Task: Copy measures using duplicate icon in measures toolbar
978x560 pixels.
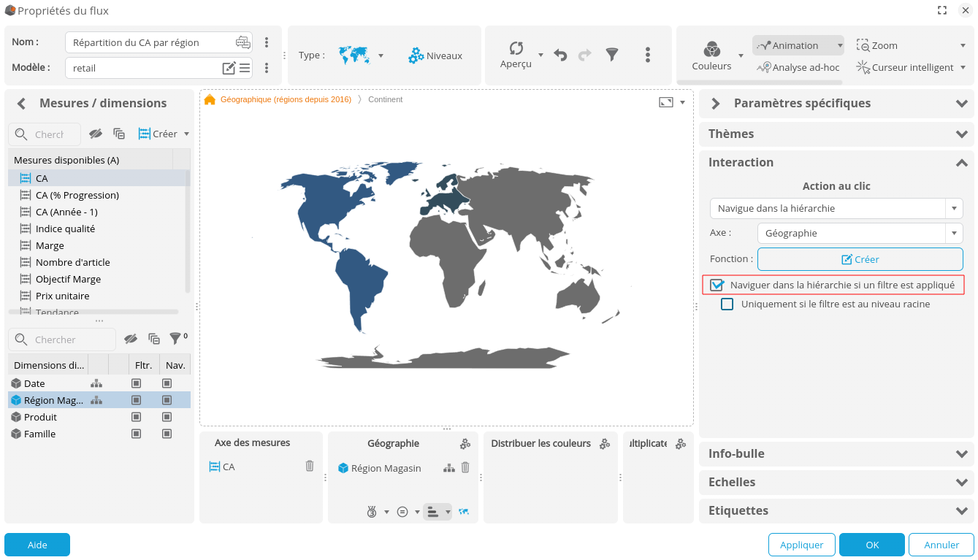Action: (x=119, y=134)
